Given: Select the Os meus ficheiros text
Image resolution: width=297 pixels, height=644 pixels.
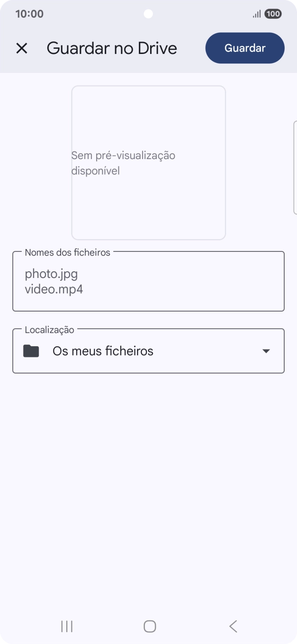Looking at the screenshot, I should tap(103, 351).
